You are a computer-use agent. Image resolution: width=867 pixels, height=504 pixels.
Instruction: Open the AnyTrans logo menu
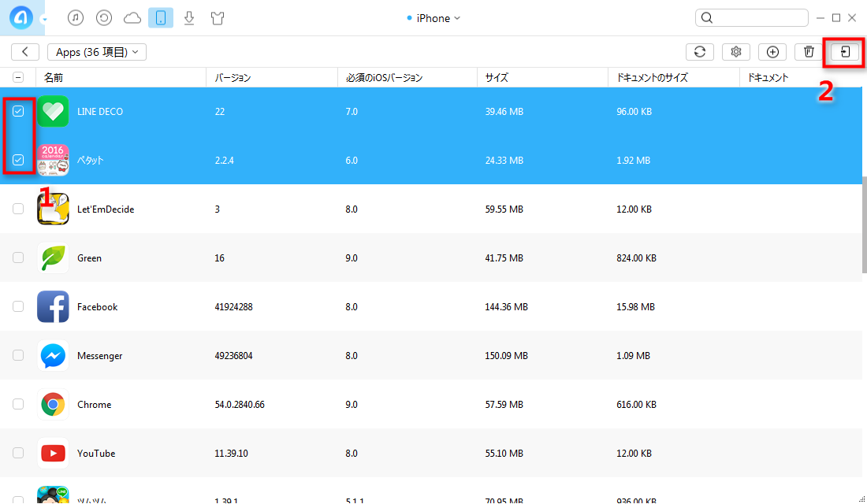click(x=21, y=17)
